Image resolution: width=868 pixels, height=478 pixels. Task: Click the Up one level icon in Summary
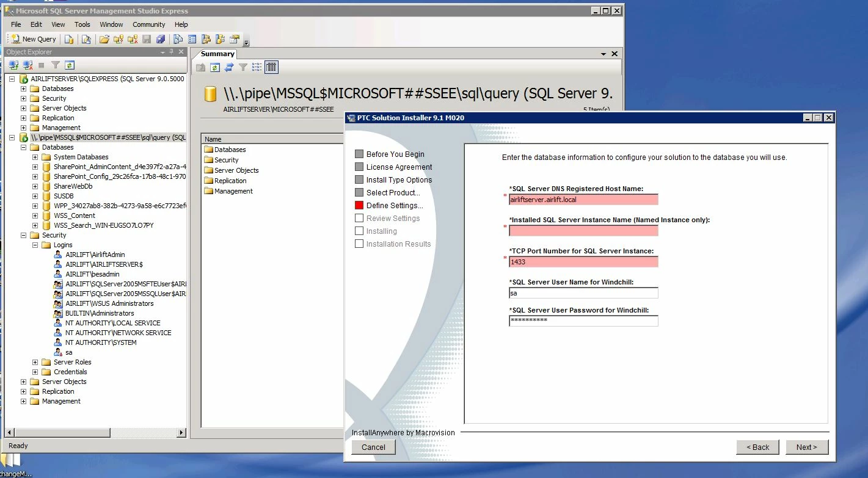(x=200, y=67)
